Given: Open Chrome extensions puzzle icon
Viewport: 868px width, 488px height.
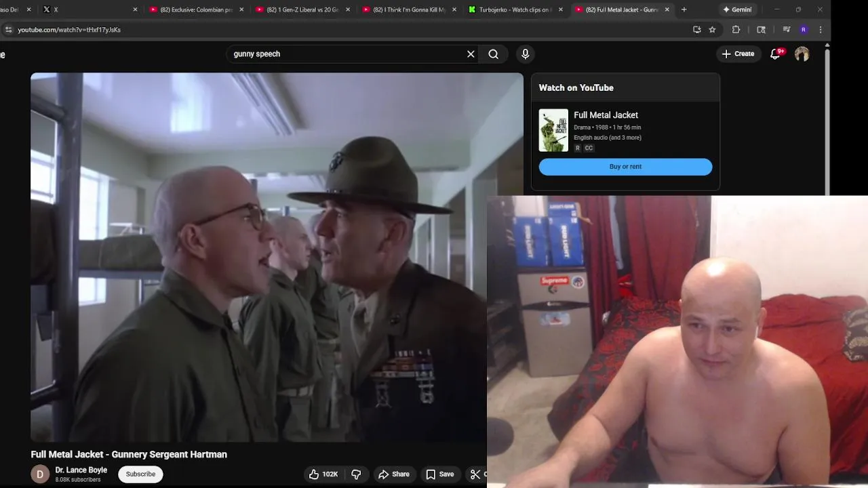Looking at the screenshot, I should [x=736, y=30].
